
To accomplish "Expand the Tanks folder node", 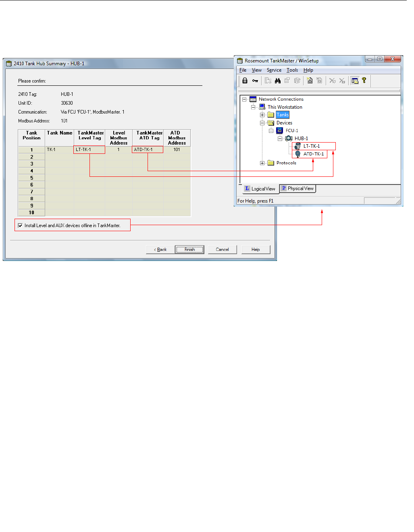I will 262,115.
